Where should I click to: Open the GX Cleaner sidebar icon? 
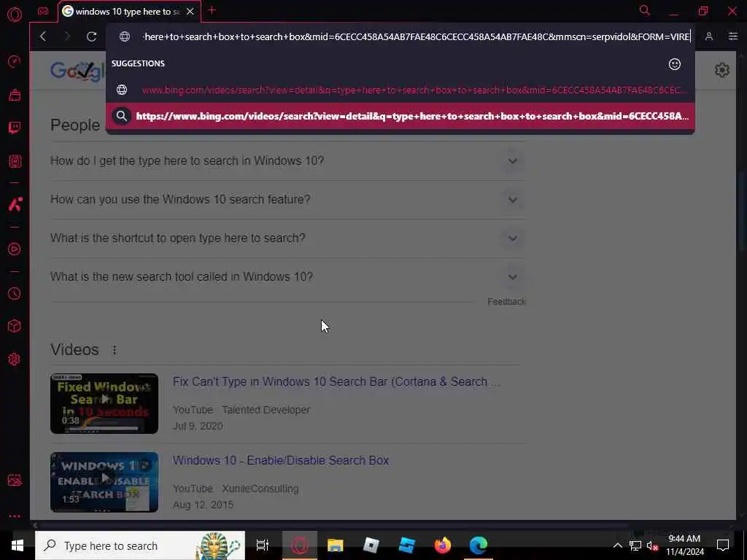click(15, 95)
